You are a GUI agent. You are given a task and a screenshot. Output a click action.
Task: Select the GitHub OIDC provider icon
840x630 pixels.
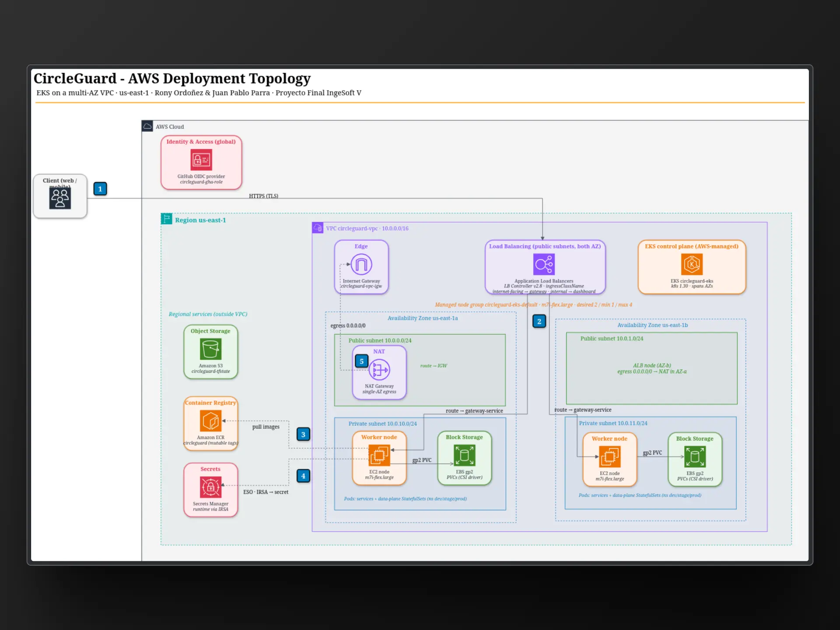click(201, 160)
